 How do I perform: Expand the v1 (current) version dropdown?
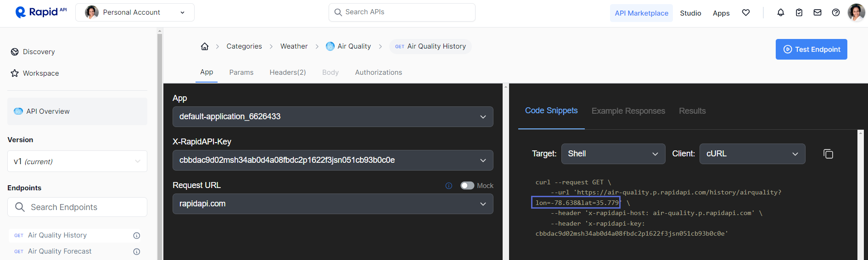point(77,161)
